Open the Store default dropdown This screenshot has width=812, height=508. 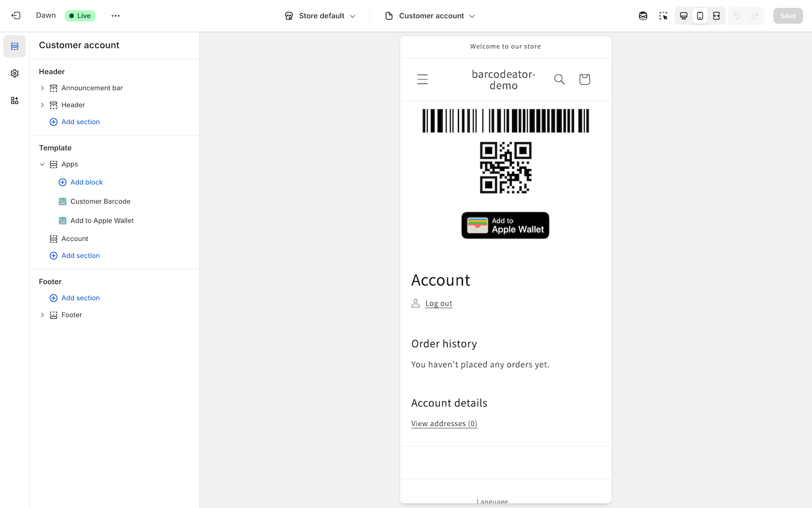point(320,15)
